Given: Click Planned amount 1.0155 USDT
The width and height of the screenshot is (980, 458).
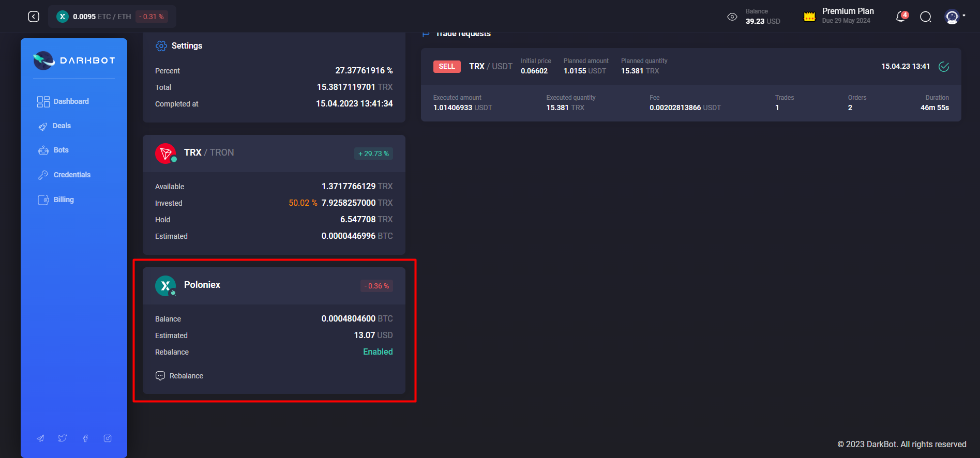Looking at the screenshot, I should point(585,71).
